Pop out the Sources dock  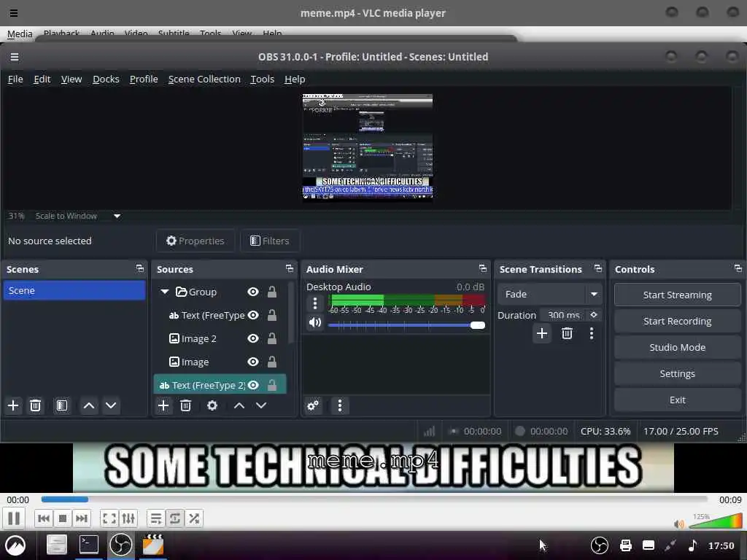click(x=289, y=269)
